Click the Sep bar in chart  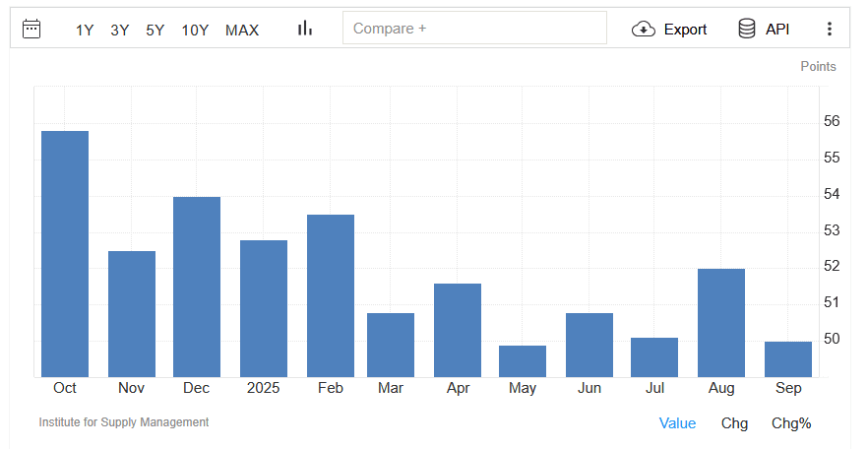point(788,359)
